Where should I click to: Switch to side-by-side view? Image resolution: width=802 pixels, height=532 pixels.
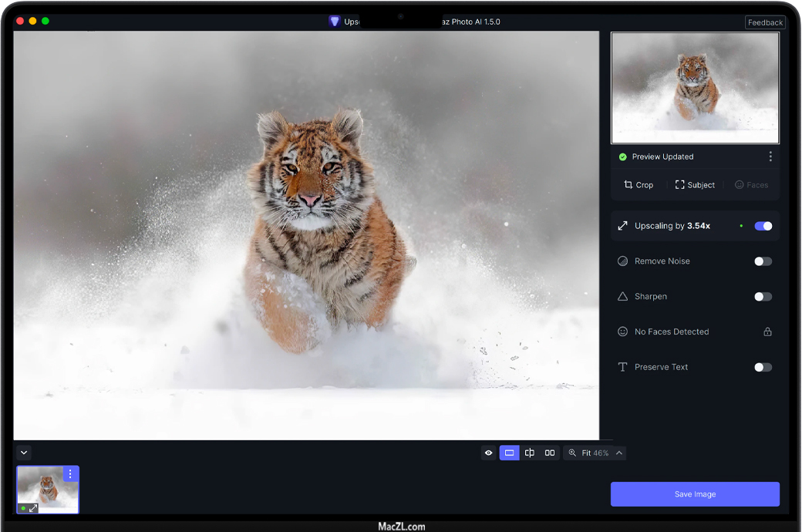[x=550, y=453]
